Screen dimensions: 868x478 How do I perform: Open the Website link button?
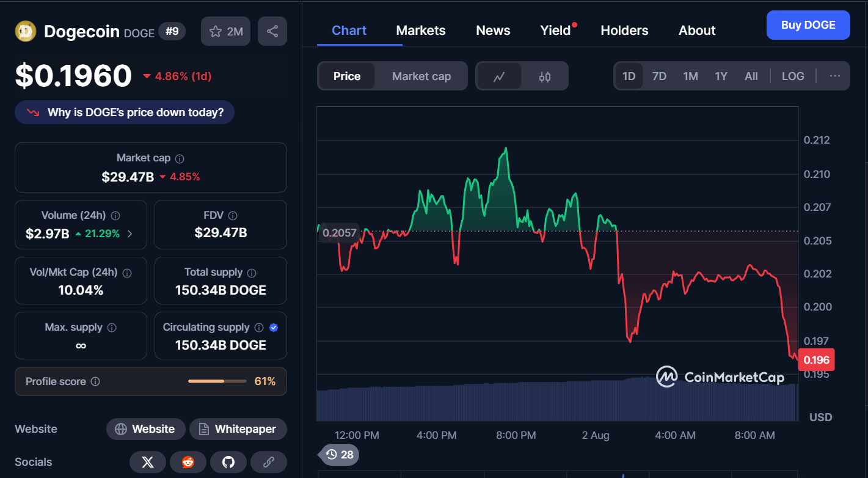click(145, 429)
